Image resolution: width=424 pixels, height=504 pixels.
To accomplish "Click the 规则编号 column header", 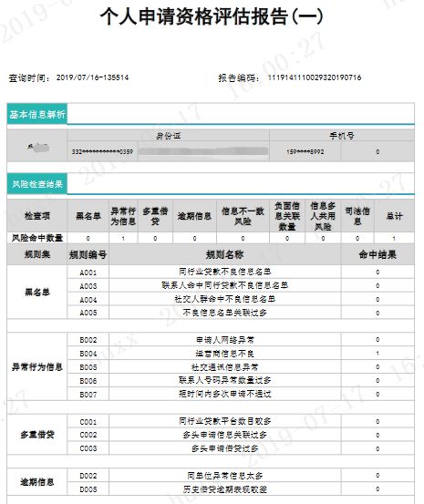I will click(88, 255).
